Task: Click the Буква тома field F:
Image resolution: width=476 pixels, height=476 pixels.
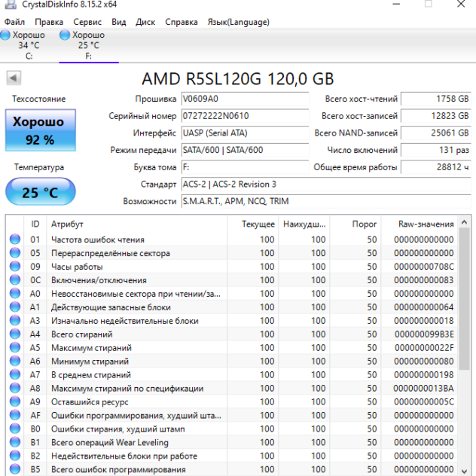Action: tap(245, 167)
